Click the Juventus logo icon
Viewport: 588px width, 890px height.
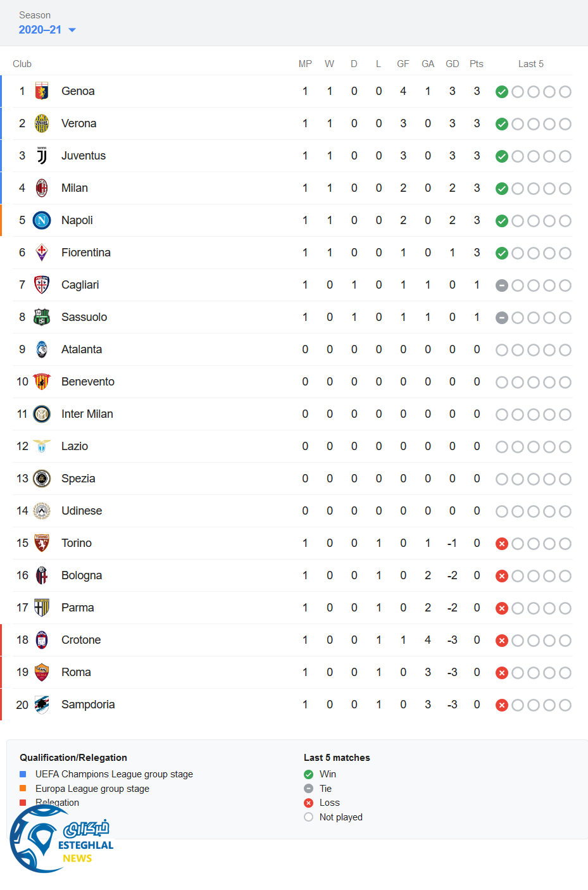pos(42,156)
